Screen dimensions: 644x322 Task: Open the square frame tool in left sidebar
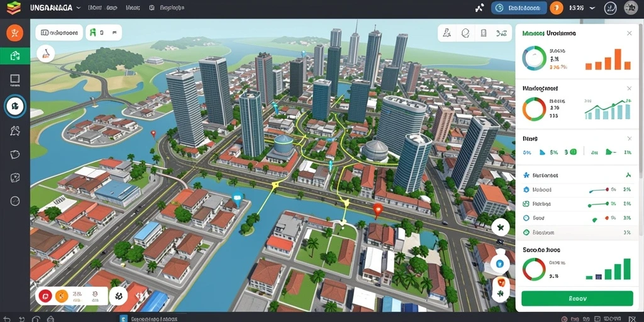15,80
